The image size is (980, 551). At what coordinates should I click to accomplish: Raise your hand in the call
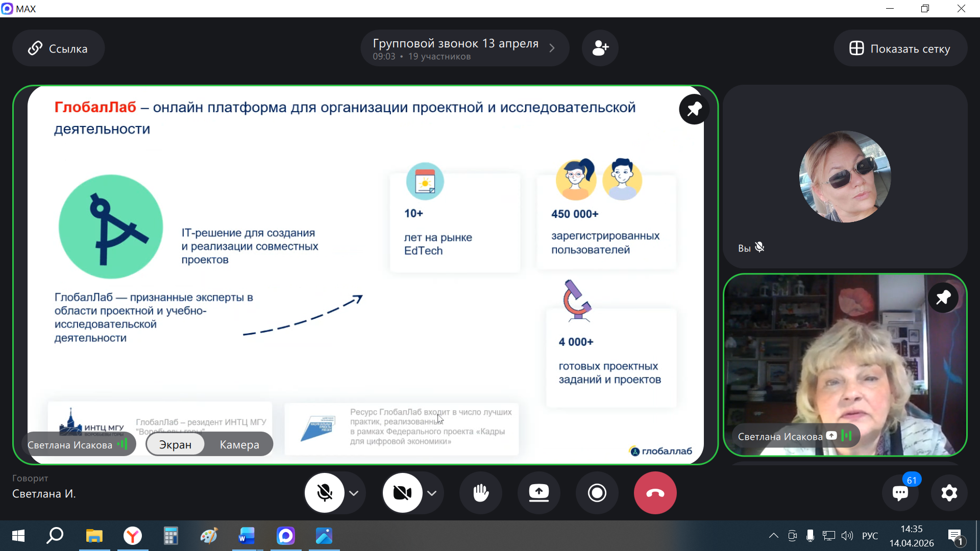[481, 493]
